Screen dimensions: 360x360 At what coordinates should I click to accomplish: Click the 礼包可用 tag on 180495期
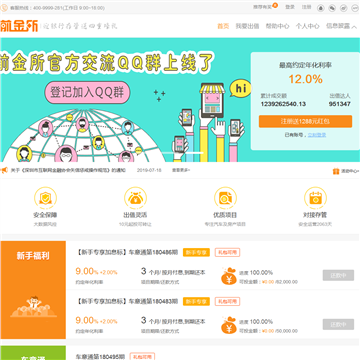[x=142, y=356]
